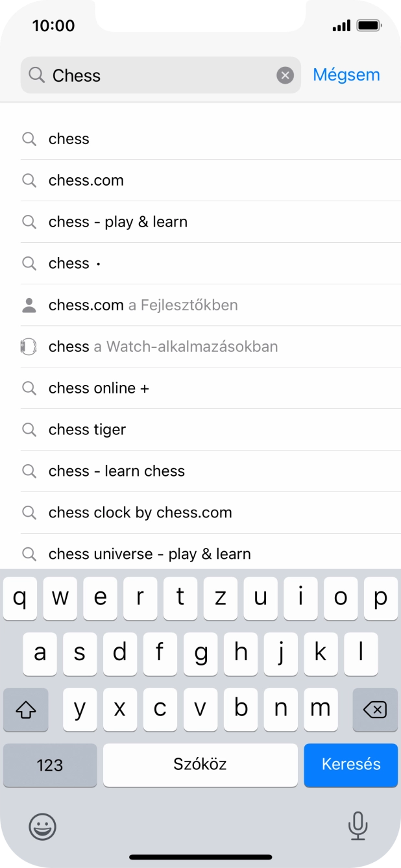Screen dimensions: 401x868
Task: Pick 'chess clock by chess.com' suggestion
Action: (140, 513)
